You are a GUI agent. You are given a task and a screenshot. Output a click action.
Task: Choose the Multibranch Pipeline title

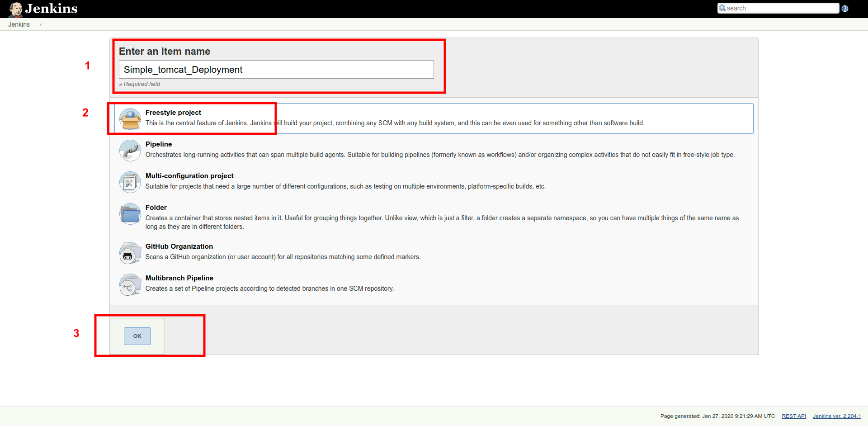[179, 278]
